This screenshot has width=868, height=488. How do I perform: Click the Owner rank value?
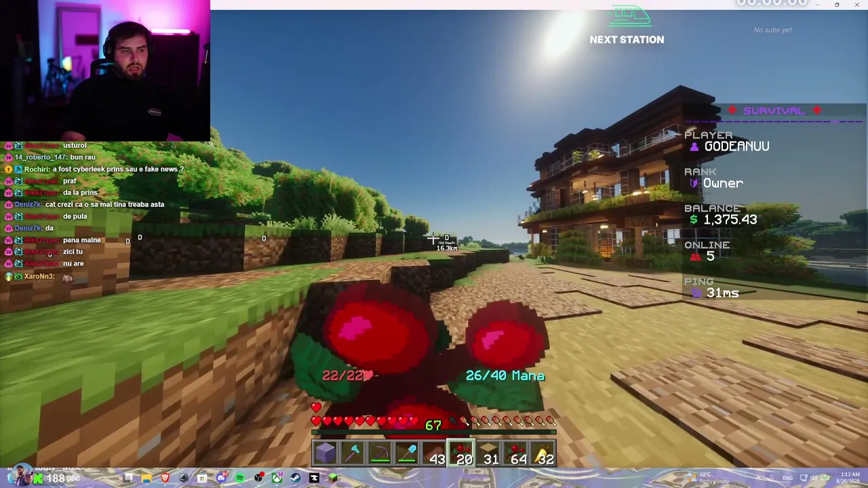[723, 183]
